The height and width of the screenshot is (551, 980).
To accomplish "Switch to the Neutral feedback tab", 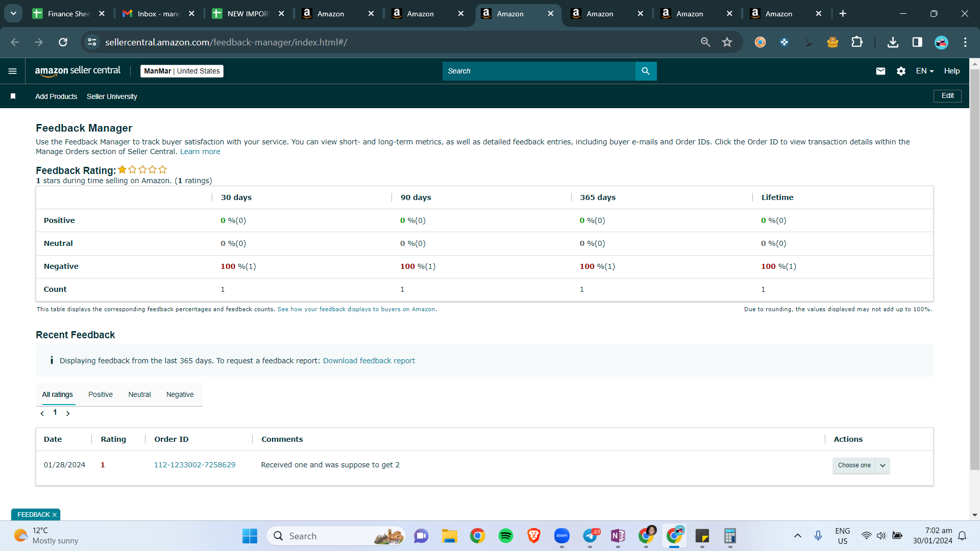I will coord(139,394).
